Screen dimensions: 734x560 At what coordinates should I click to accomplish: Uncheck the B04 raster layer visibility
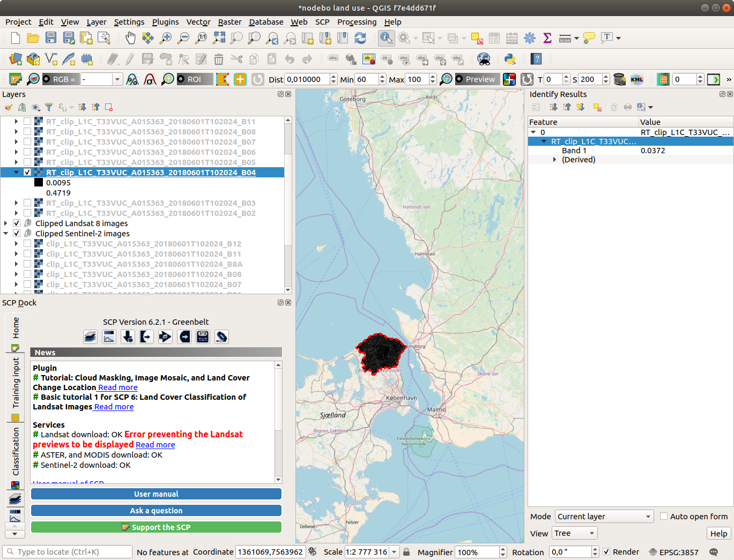(27, 173)
